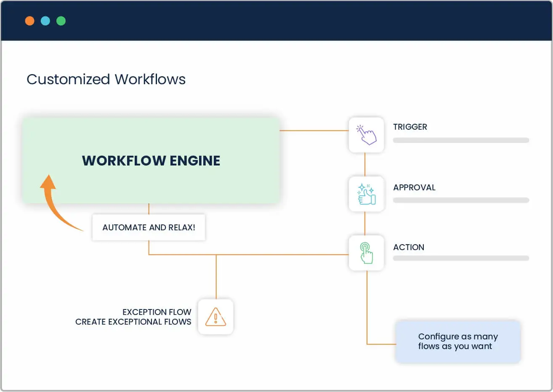
Task: Click the gray bar under ACTION
Action: point(461,258)
